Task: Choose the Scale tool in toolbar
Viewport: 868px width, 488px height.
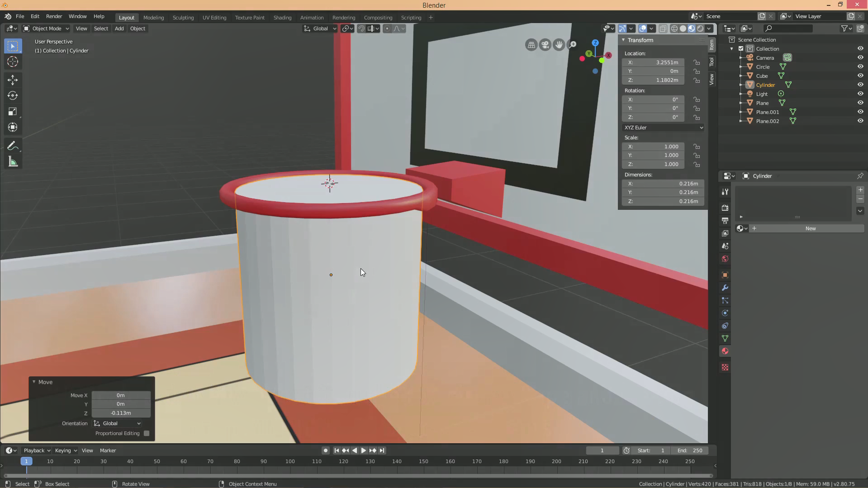Action: 13,112
